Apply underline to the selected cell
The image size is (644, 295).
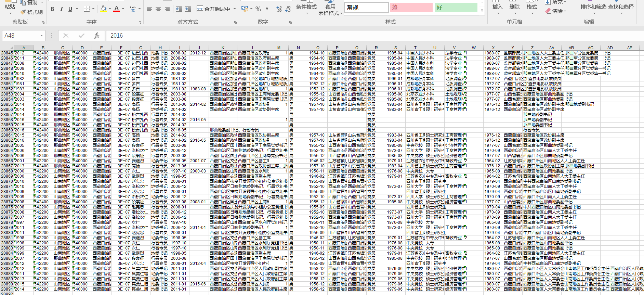(x=70, y=9)
